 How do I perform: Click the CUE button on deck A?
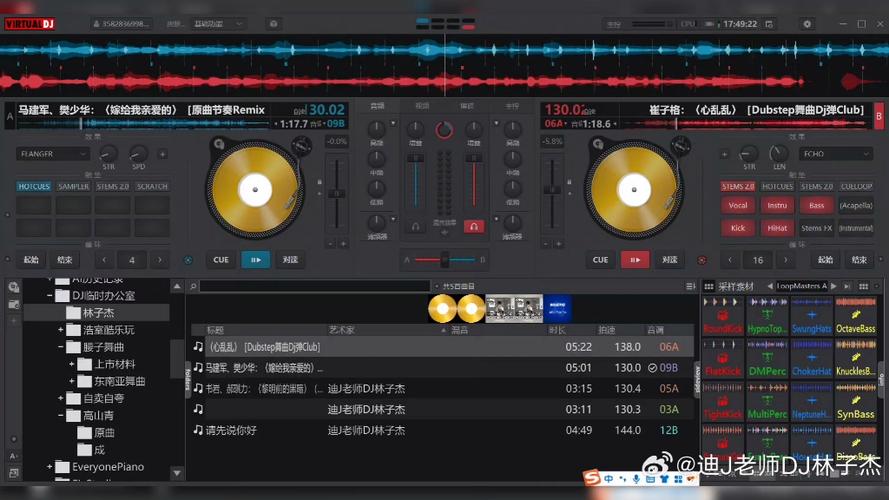[x=221, y=260]
